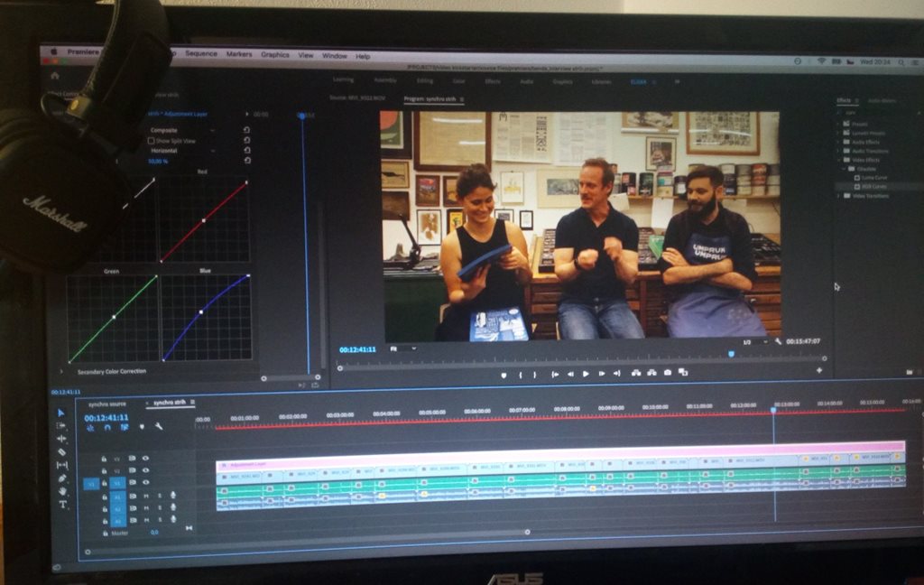Click Green curve control point

pyautogui.click(x=114, y=317)
